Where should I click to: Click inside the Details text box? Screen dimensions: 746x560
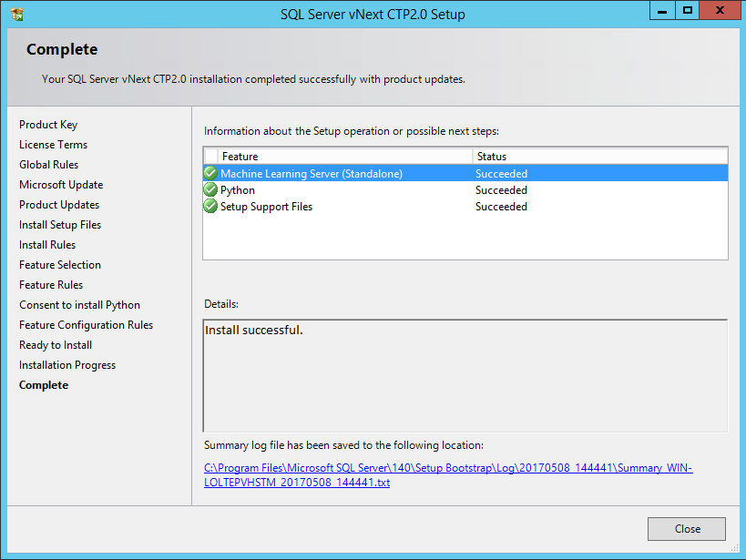(x=465, y=376)
